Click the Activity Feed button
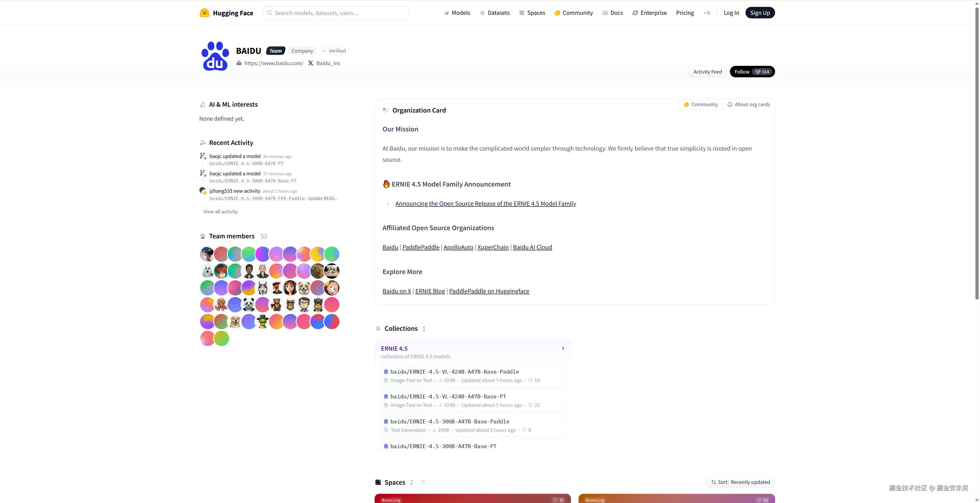The width and height of the screenshot is (980, 503). coord(707,71)
